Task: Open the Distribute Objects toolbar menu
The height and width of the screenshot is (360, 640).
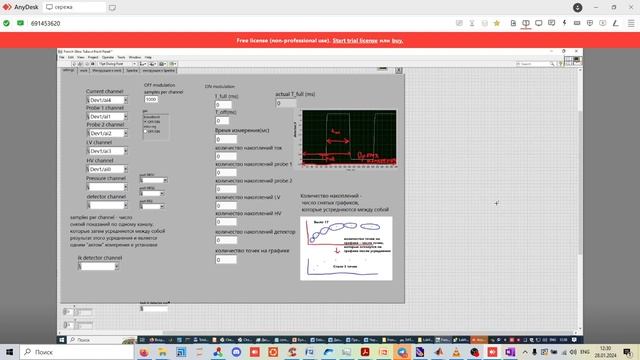Action: [153, 64]
